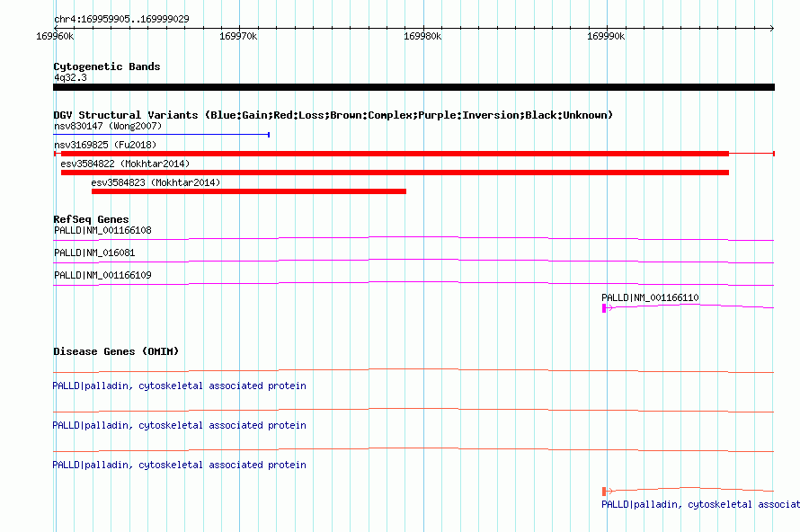Click the PALLD|NM_001166110 transcript label
This screenshot has width=800, height=532.
point(650,297)
